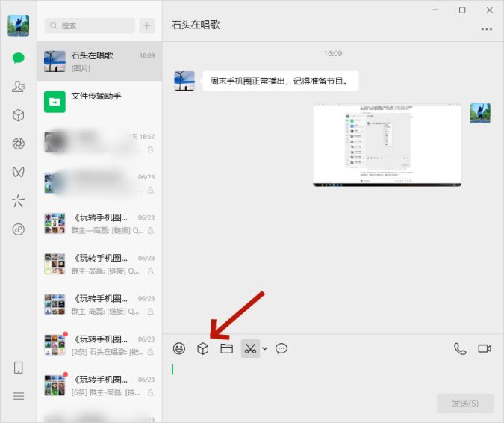Select the 石头在唱歌 conversation
Screen dimensions: 504x423
click(99, 61)
